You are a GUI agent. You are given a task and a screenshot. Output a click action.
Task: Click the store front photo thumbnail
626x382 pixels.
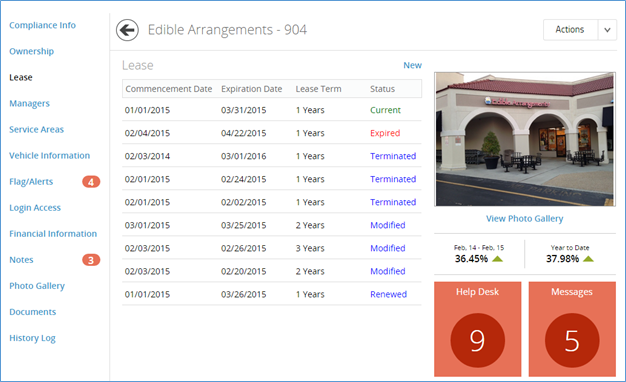click(525, 139)
